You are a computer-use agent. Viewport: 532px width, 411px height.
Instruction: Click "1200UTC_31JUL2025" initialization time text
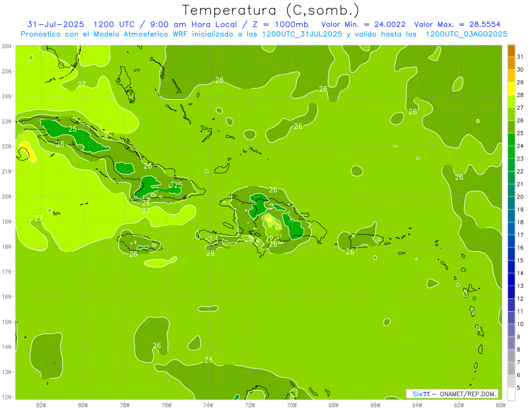click(x=302, y=34)
